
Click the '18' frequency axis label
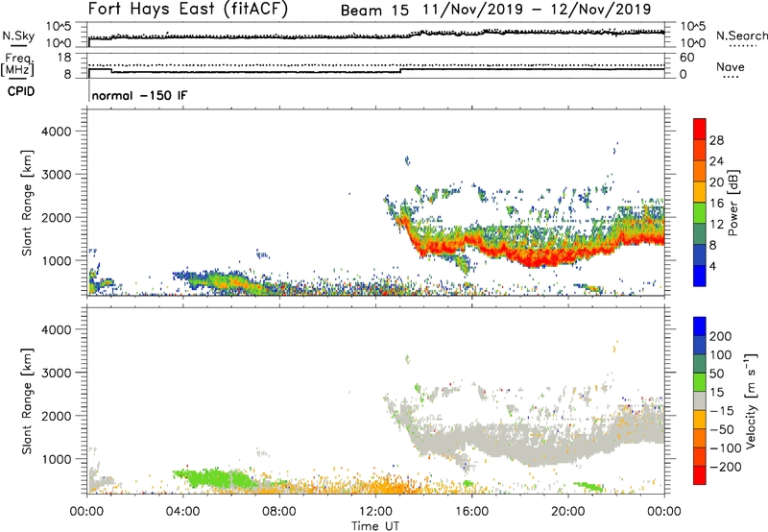(64, 58)
